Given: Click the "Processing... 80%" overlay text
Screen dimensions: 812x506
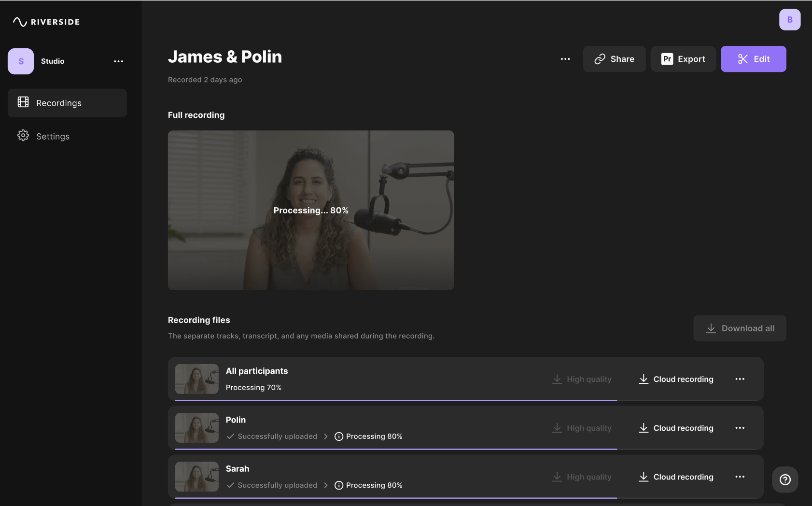Looking at the screenshot, I should 311,211.
